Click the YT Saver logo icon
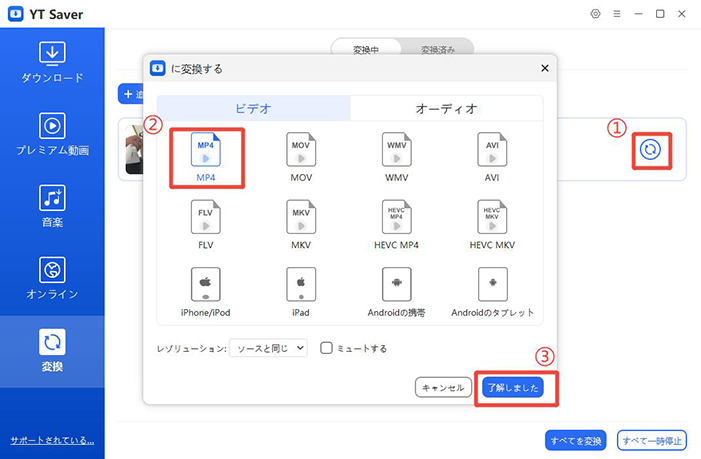Image resolution: width=701 pixels, height=459 pixels. click(16, 14)
